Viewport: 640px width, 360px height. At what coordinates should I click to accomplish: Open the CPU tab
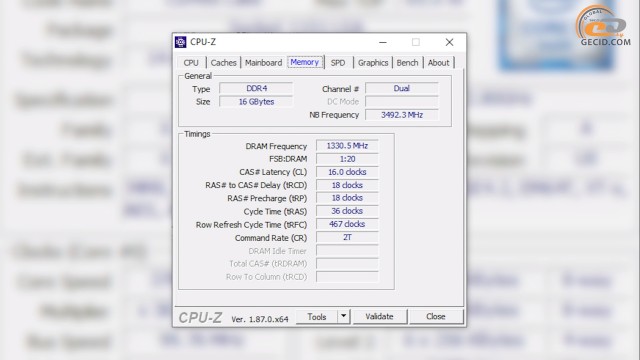pos(191,63)
